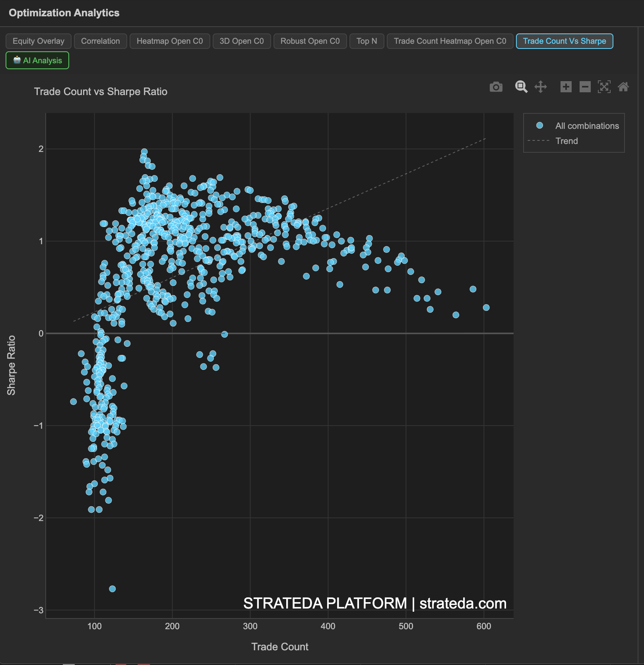Open the 3D Open C0 view
Screen dimensions: 644x665
(x=241, y=41)
